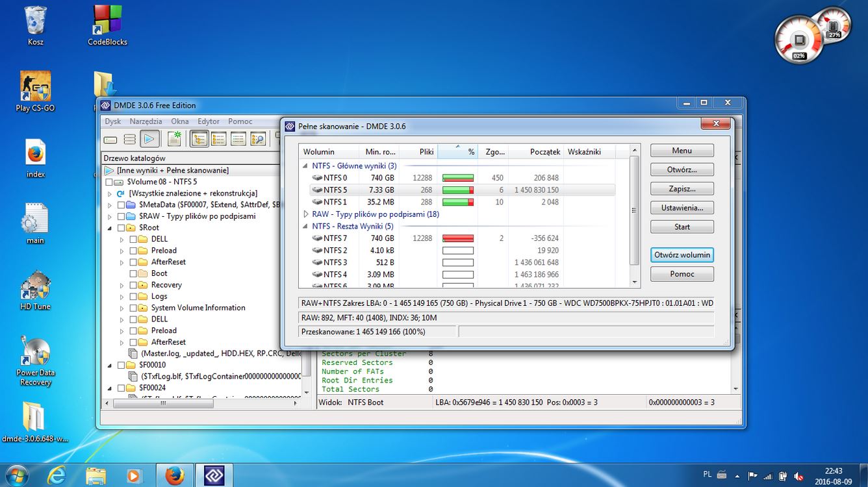868x487 pixels.
Task: Collapse the NTFS - Główne wyniki group
Action: (x=305, y=166)
